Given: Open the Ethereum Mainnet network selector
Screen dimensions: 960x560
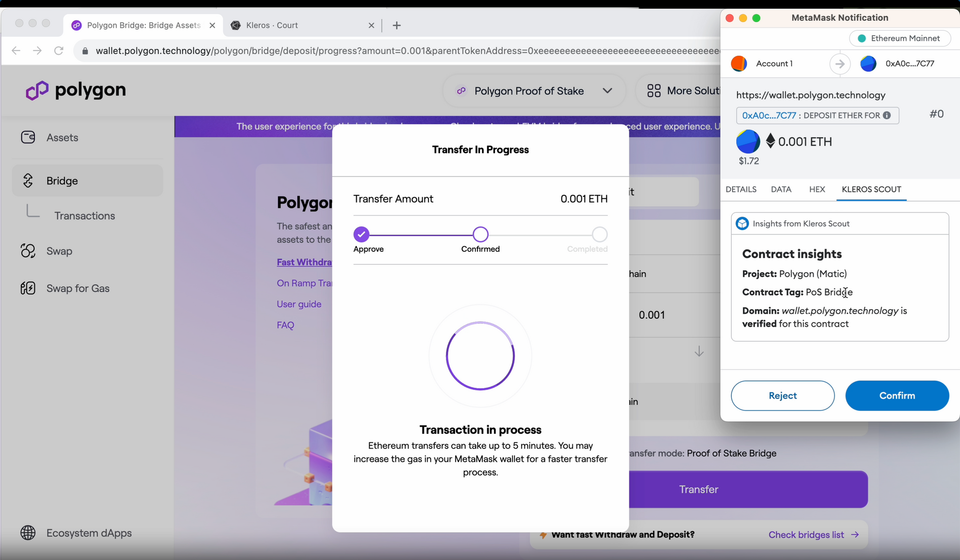Looking at the screenshot, I should click(x=900, y=38).
